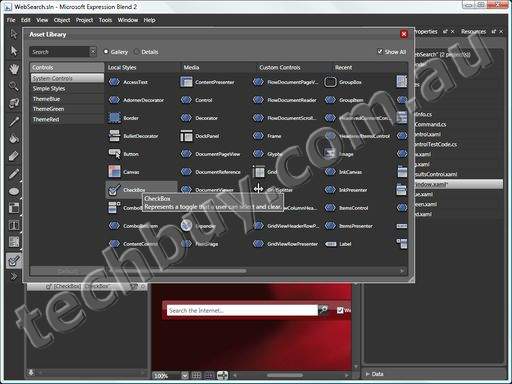Open the Tools menu
Screen dimensions: 512x384
[x=105, y=20]
